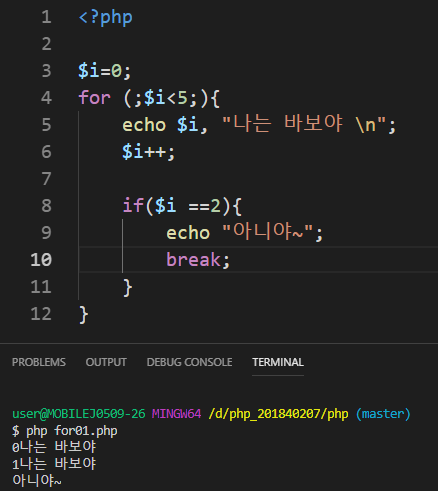The width and height of the screenshot is (438, 491).
Task: Click the TERMINAL tab
Action: [x=278, y=362]
